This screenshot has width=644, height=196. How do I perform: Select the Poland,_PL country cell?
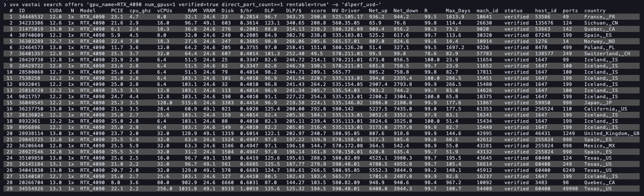(x=600, y=47)
